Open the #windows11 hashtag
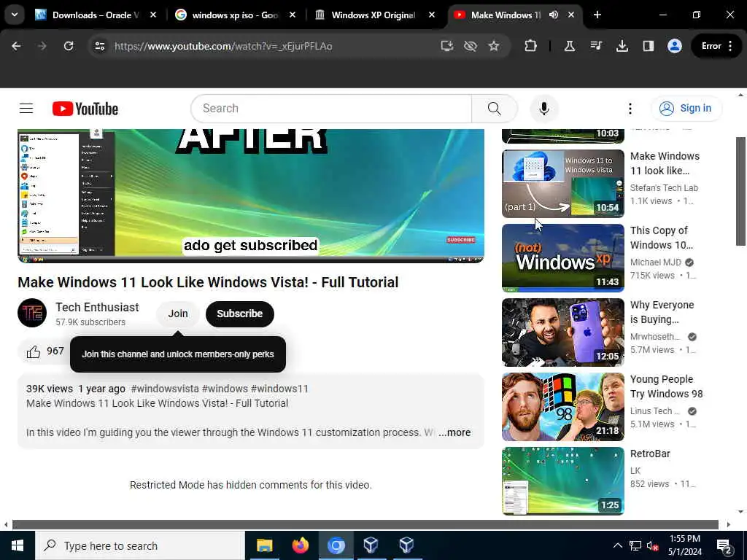747x560 pixels. (279, 389)
